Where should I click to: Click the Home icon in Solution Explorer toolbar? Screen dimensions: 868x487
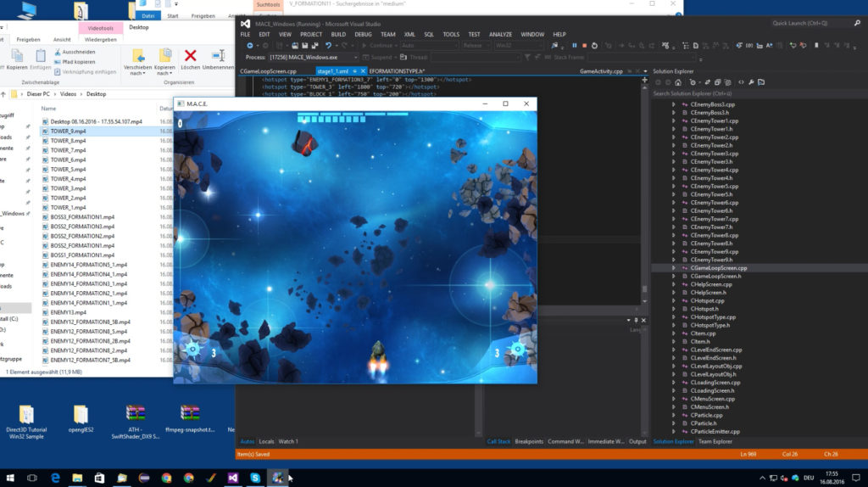pos(678,82)
